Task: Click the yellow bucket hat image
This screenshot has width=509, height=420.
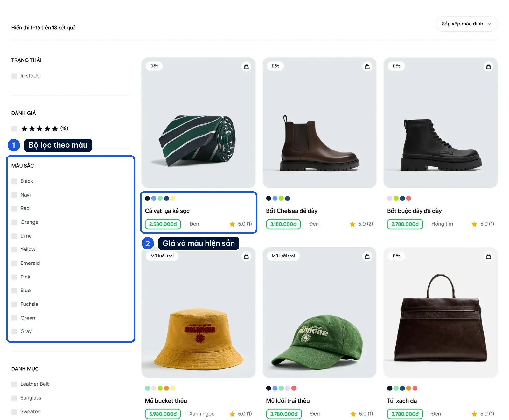Action: point(199,313)
